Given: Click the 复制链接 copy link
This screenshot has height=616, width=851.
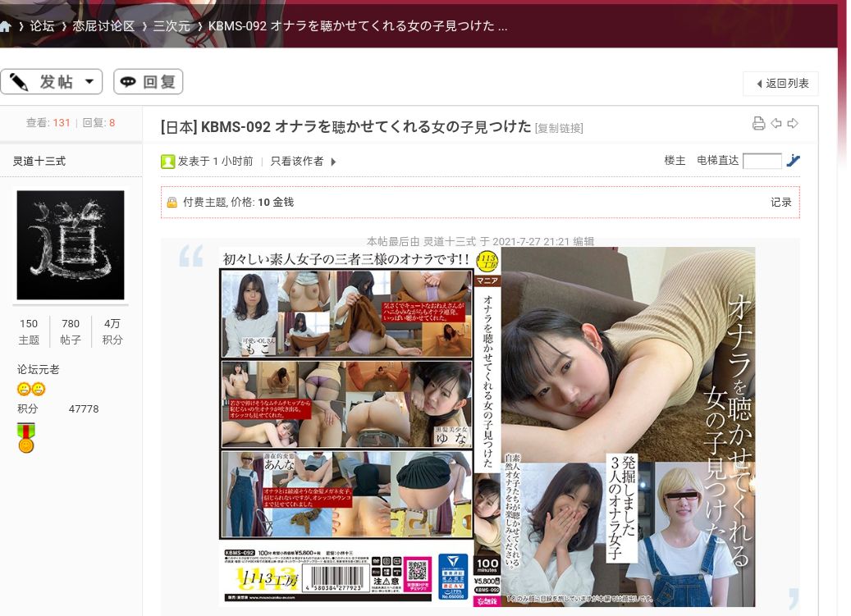Looking at the screenshot, I should click(559, 128).
